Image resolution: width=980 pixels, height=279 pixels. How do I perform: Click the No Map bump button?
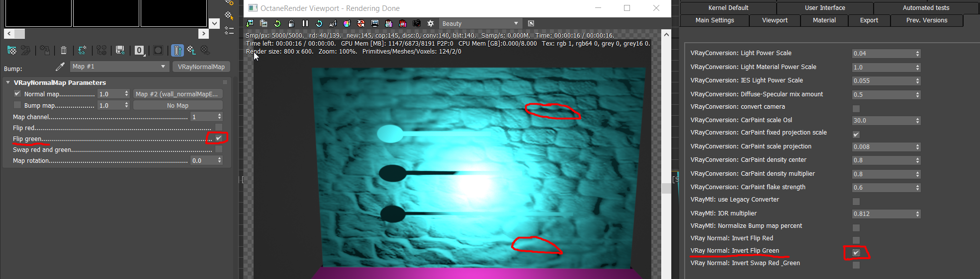point(178,105)
